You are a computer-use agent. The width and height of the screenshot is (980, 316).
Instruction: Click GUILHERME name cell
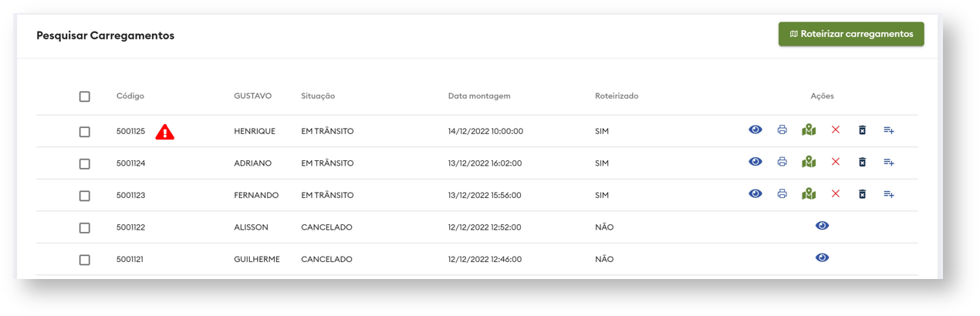pyautogui.click(x=257, y=260)
